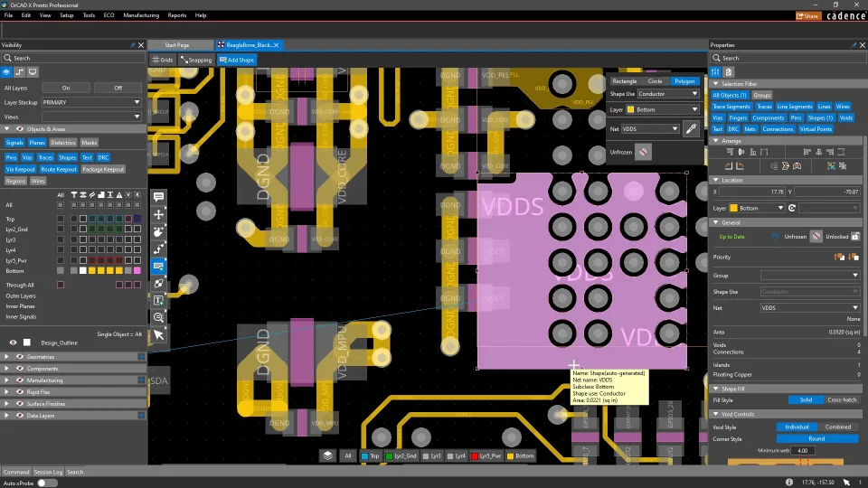Toggle the Geometries eye visibility
This screenshot has width=868, height=488.
20,357
